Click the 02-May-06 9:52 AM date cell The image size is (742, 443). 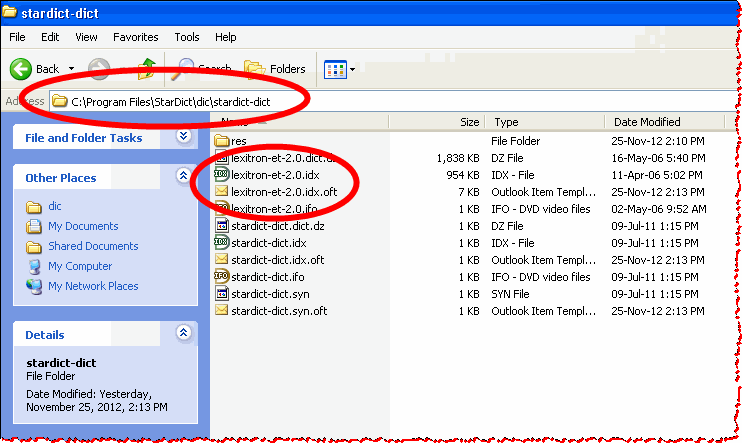(x=659, y=209)
